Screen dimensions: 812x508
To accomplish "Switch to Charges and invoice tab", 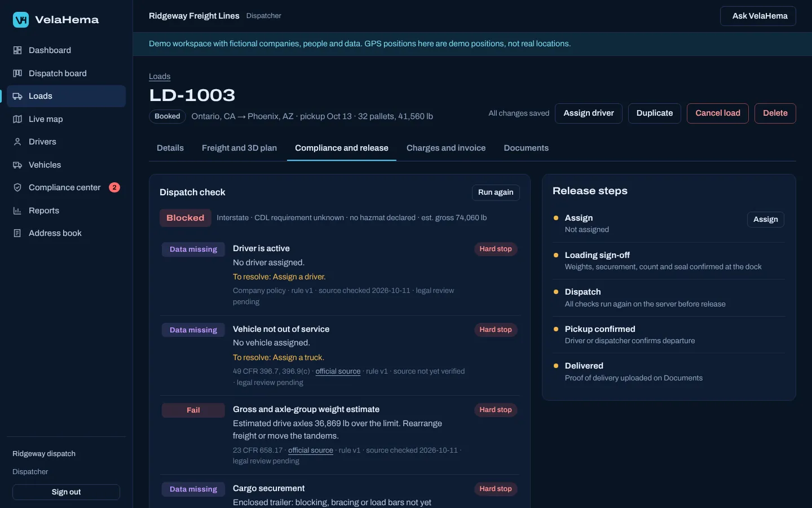I will click(x=446, y=148).
